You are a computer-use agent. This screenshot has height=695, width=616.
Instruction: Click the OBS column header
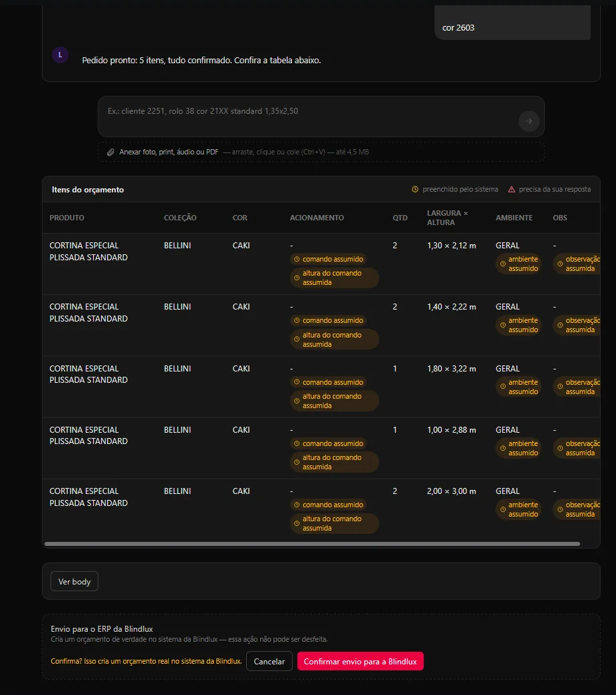click(559, 218)
